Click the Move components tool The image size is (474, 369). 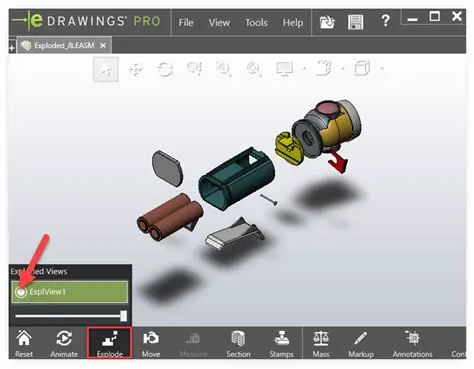[151, 344]
